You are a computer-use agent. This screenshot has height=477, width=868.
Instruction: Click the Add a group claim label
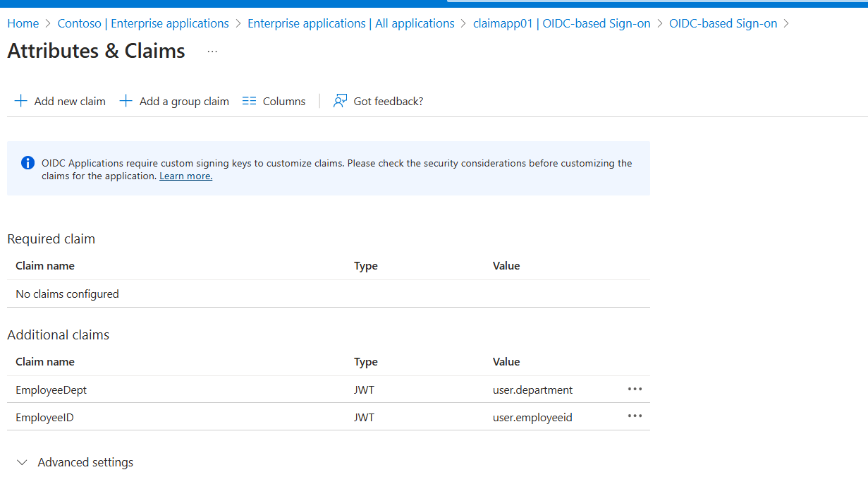(184, 101)
